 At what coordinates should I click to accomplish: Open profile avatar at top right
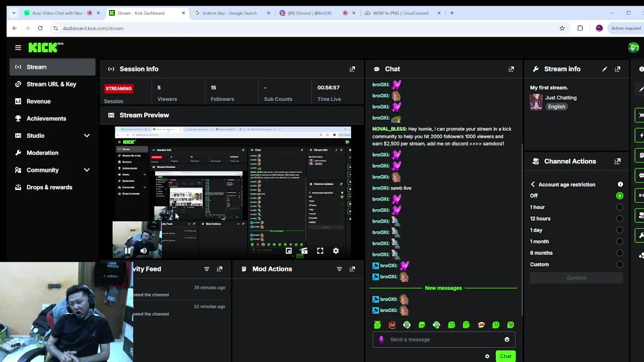[x=633, y=47]
